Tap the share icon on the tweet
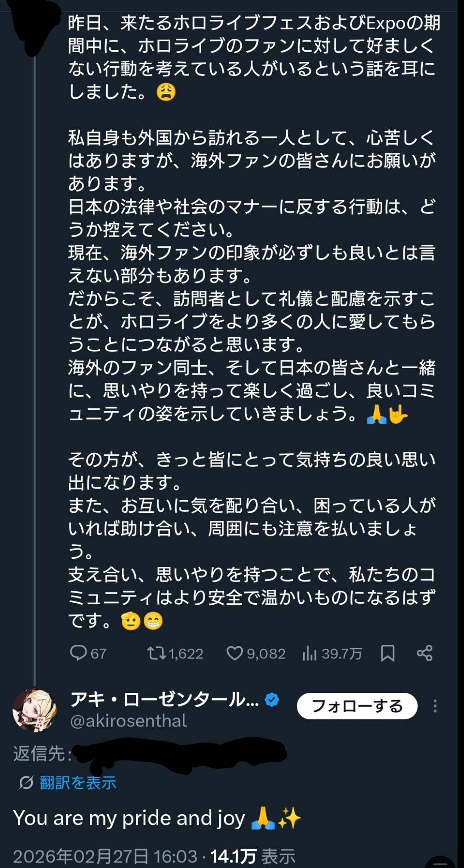Image resolution: width=464 pixels, height=868 pixels. pos(424,653)
